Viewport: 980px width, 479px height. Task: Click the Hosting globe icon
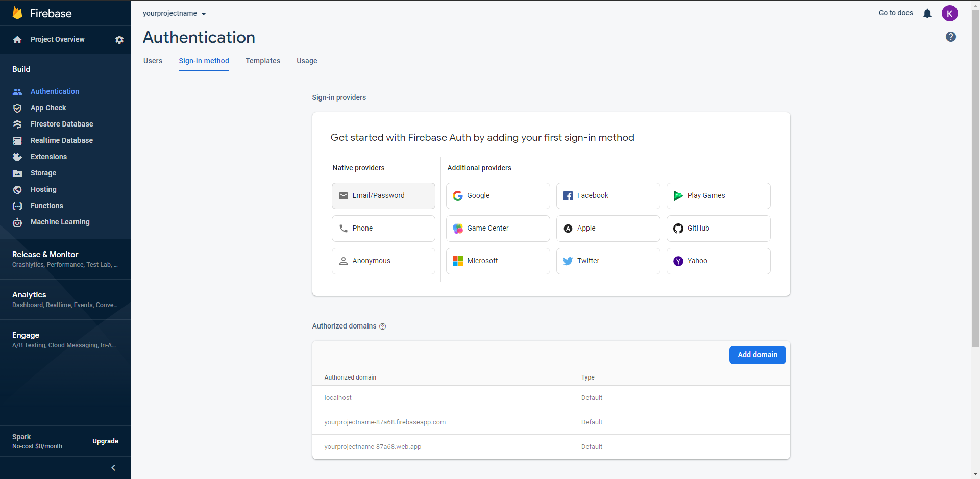point(17,190)
